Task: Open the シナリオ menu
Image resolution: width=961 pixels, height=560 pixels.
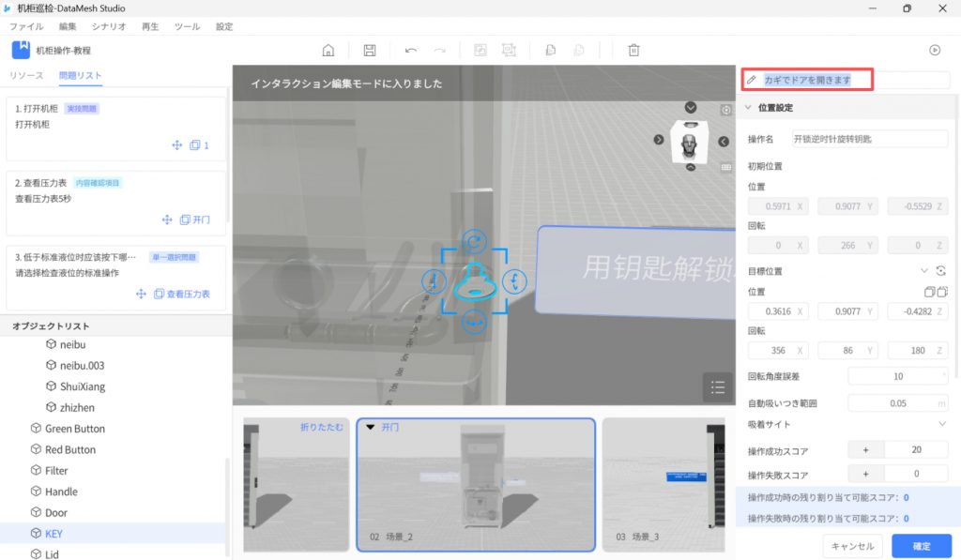Action: click(109, 27)
